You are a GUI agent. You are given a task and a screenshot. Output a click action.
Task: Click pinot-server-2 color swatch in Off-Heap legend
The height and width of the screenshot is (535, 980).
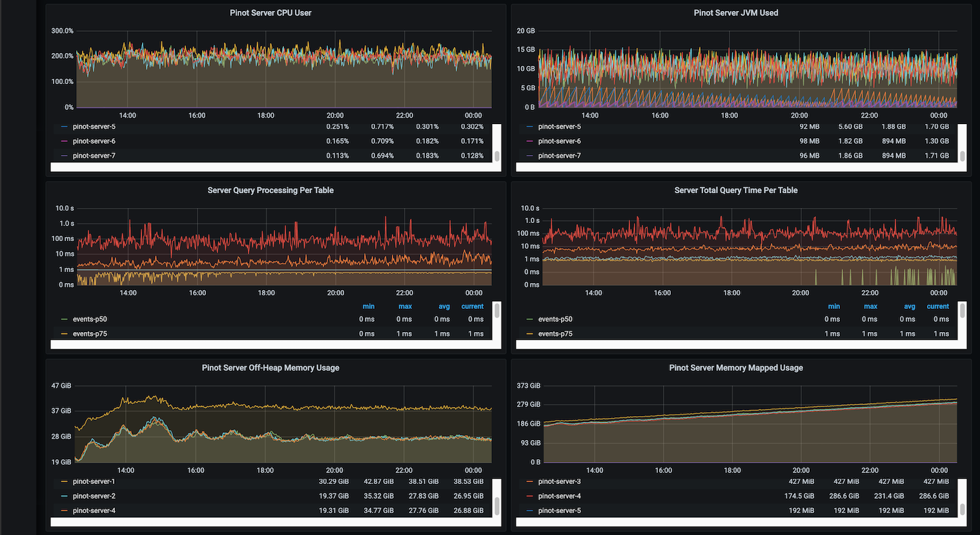(64, 496)
